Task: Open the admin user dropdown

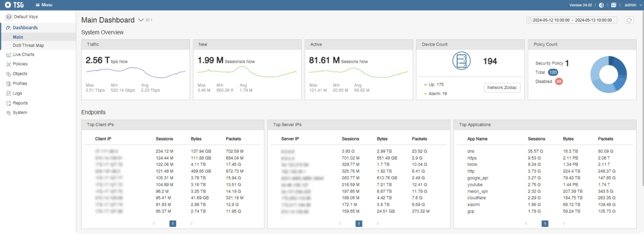Action: coord(633,5)
